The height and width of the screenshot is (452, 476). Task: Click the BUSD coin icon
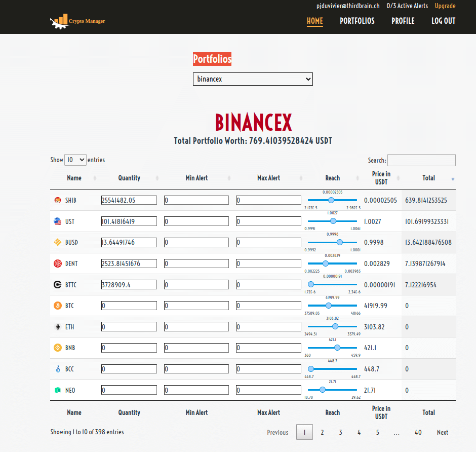(x=58, y=242)
